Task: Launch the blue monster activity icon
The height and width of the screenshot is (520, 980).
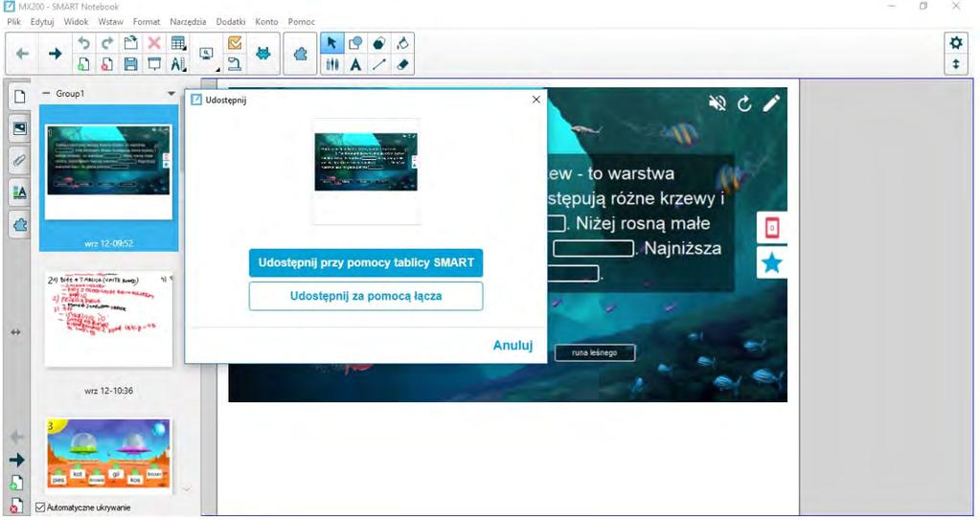Action: [263, 54]
